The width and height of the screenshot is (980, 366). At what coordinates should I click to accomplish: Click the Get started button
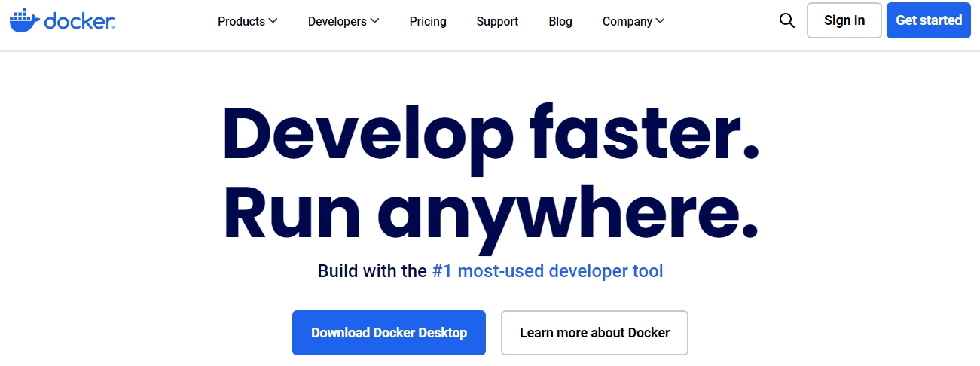(929, 20)
